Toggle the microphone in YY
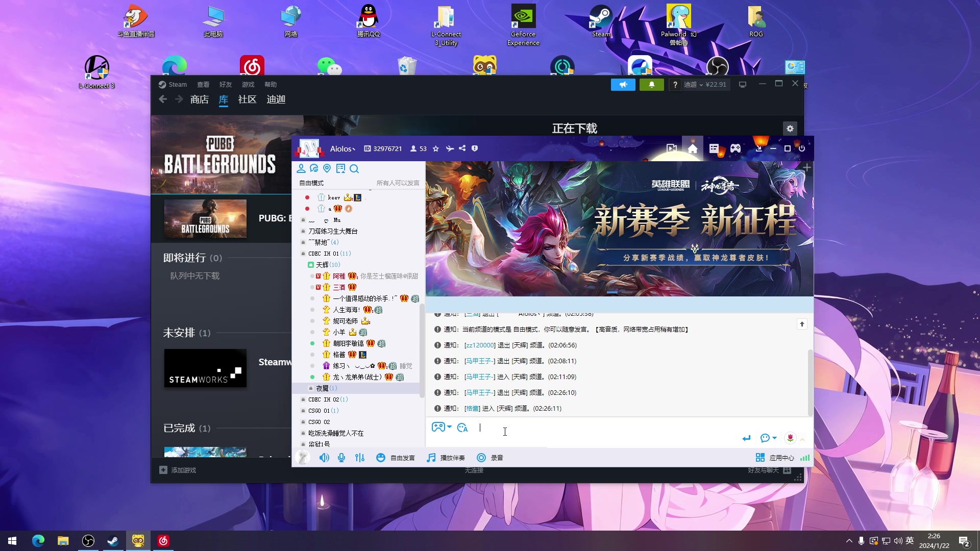 pyautogui.click(x=341, y=458)
